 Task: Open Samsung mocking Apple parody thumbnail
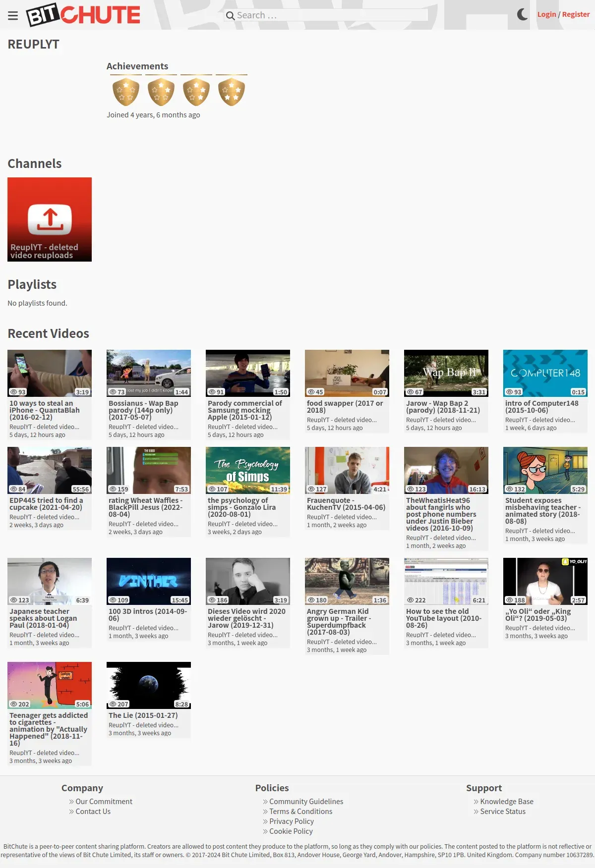(x=248, y=373)
